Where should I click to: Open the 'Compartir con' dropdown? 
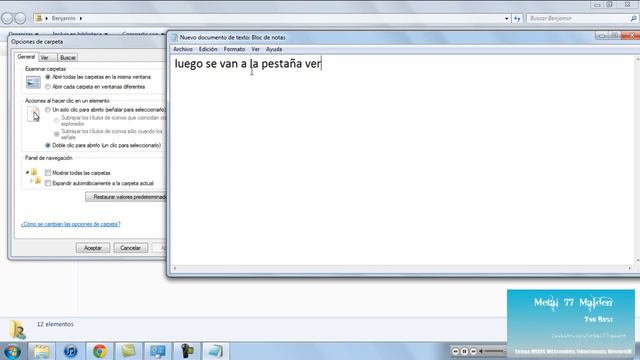pos(143,33)
